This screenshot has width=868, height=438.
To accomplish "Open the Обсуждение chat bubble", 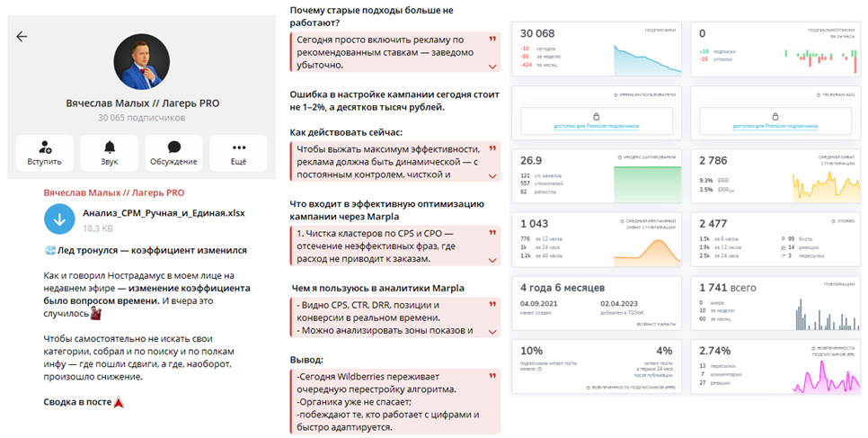I will [x=173, y=153].
